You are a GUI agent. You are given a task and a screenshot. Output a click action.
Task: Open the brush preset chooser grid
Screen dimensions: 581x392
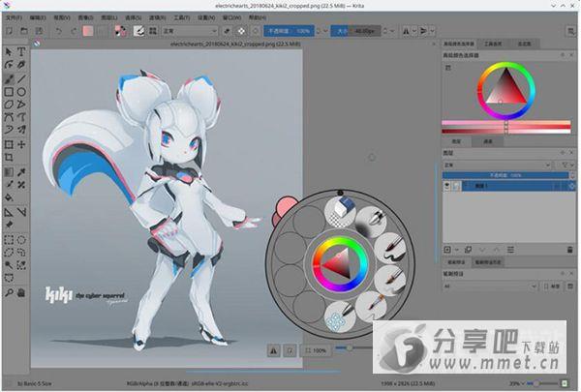click(153, 31)
